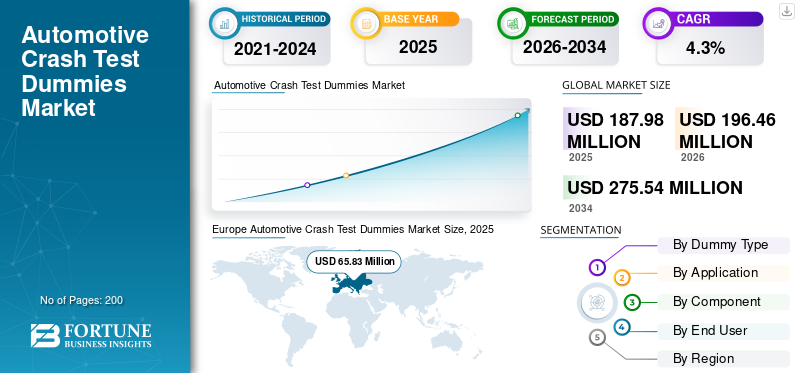Click the numbered circle 2 in segmentation

click(x=621, y=278)
